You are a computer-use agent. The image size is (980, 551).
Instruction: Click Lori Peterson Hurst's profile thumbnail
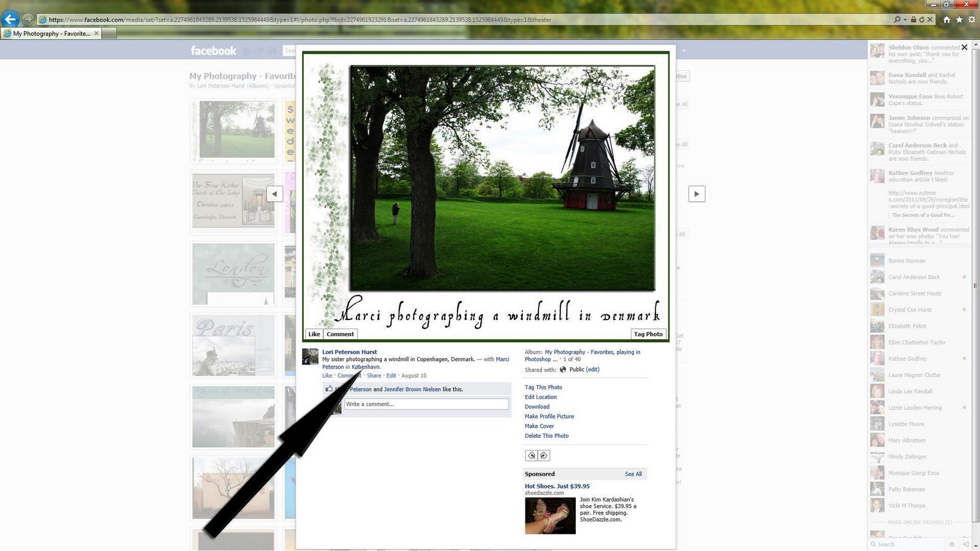(x=311, y=356)
